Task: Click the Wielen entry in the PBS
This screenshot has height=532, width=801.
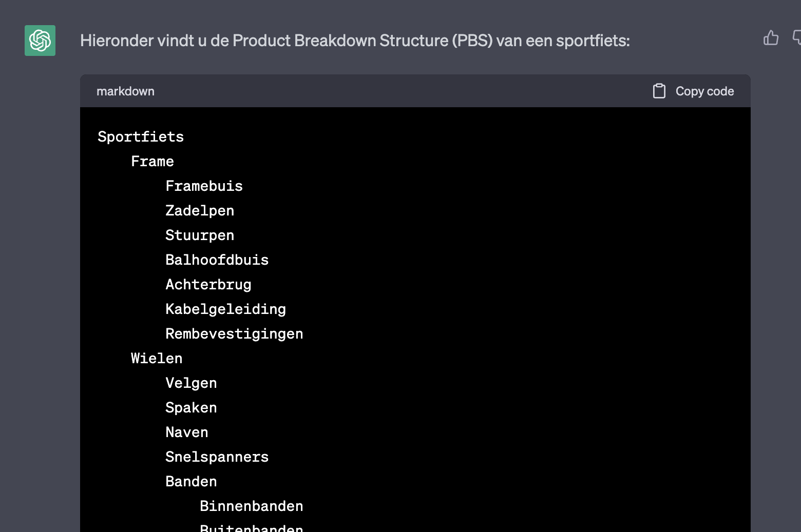Action: [156, 358]
